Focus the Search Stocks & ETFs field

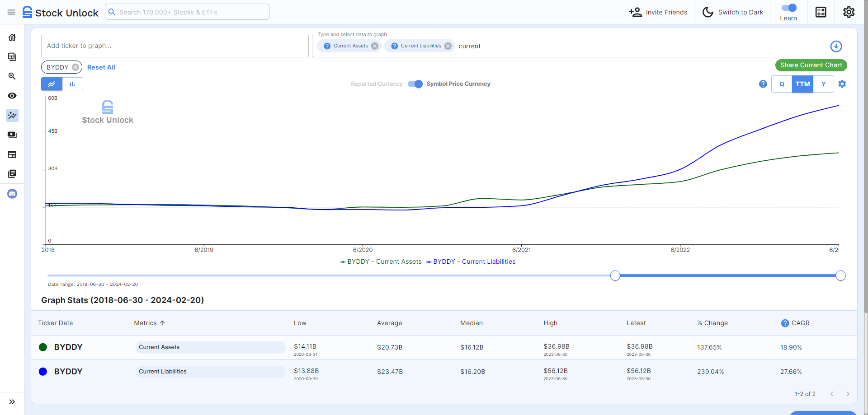[x=187, y=12]
